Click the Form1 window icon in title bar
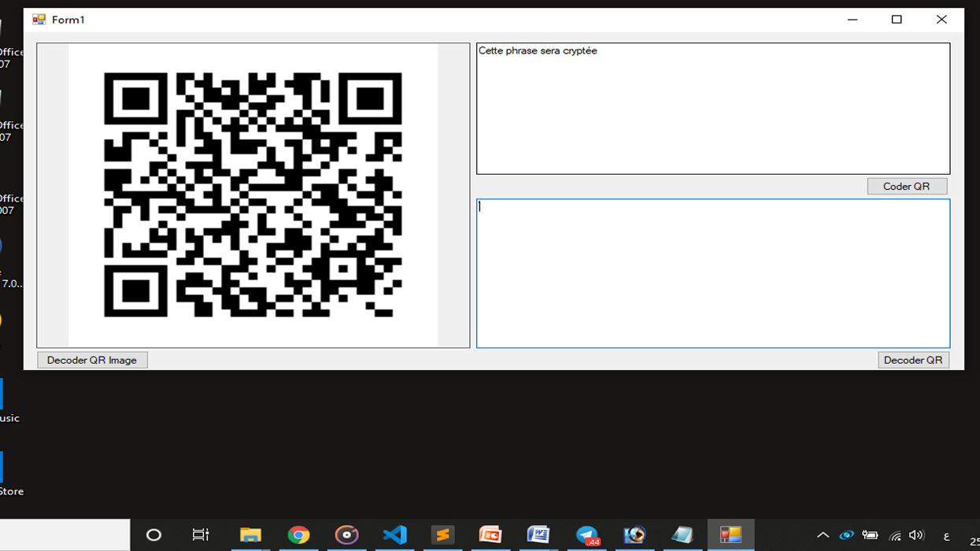This screenshot has height=551, width=980. coord(39,20)
